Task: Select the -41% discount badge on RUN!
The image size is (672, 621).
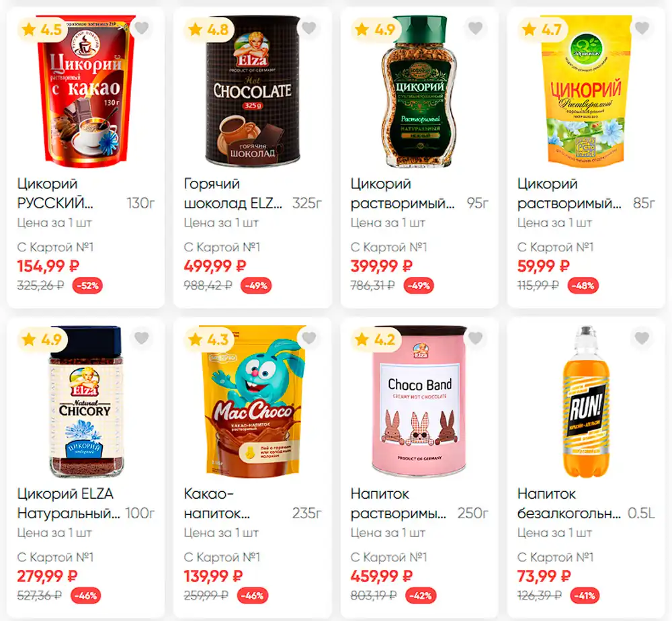Action: [x=585, y=595]
